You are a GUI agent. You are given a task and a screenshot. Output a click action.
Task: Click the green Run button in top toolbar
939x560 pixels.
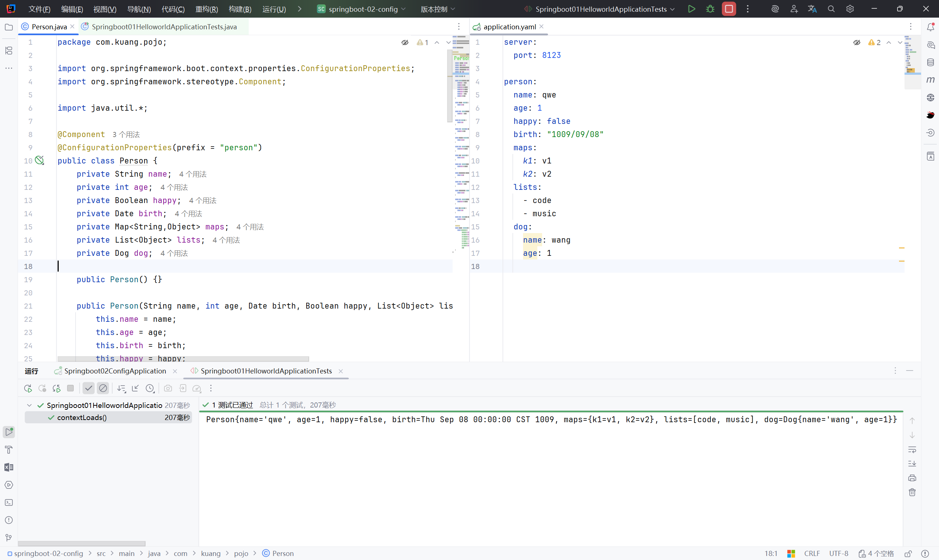[x=691, y=9]
